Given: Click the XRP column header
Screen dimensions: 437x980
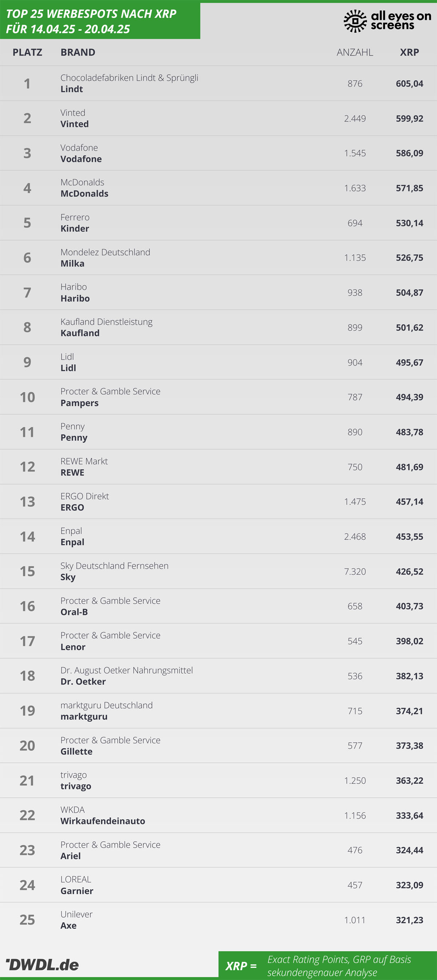Looking at the screenshot, I should tap(409, 52).
